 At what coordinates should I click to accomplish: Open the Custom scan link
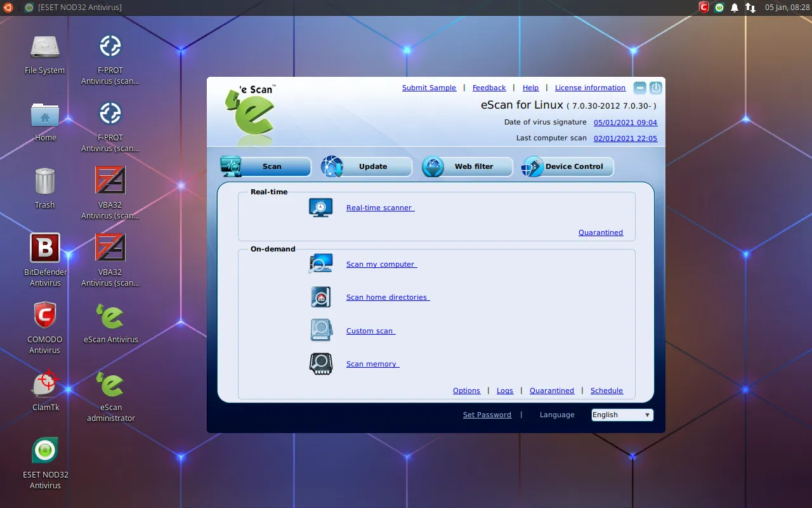click(x=370, y=331)
